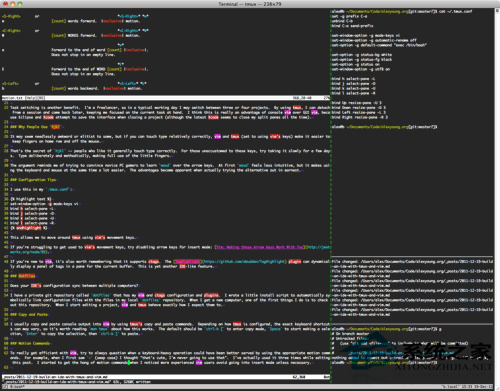
Task: Minimize the Terminal window with yellow button
Action: pos(13,4)
